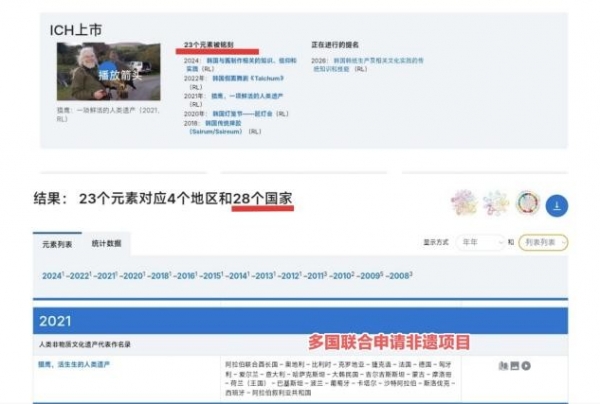Viewport: 600px width, 404px height.
Task: Open the 2022 Talchum mask dance link
Action: [248, 78]
